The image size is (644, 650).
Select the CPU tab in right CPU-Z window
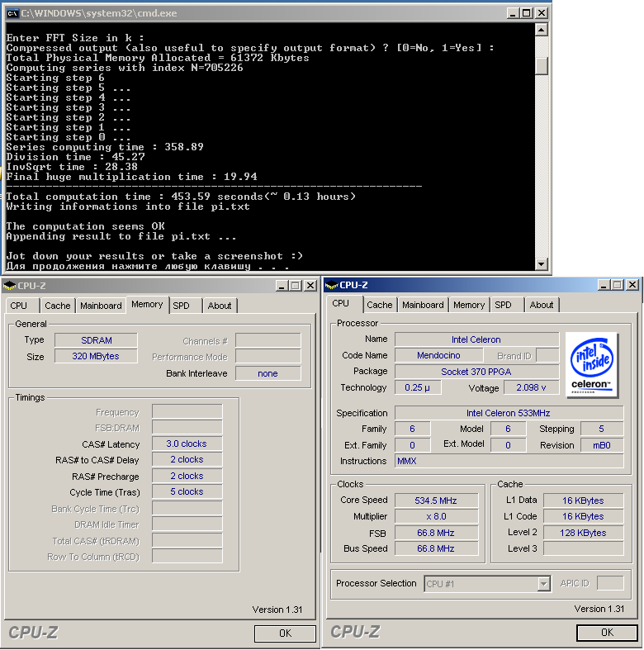click(x=344, y=303)
